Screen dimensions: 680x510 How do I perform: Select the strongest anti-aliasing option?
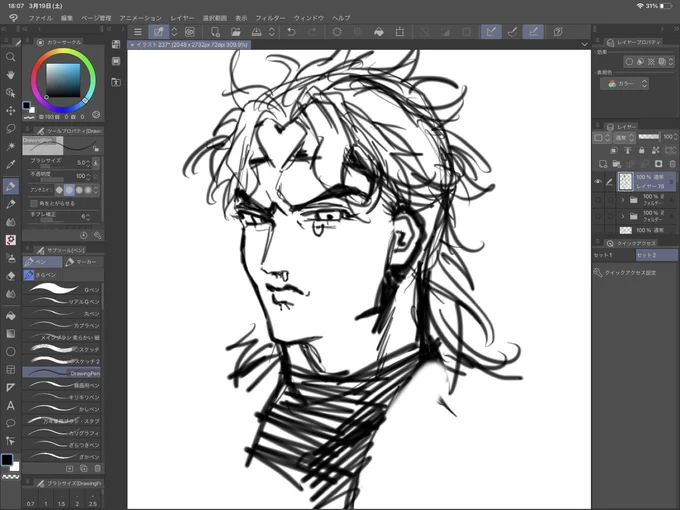pos(89,190)
